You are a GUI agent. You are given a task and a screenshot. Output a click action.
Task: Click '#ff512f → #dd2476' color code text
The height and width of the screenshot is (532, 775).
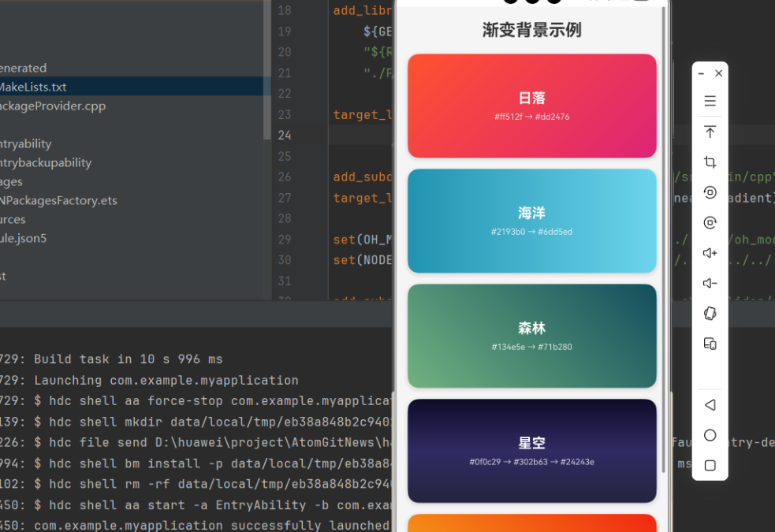pyautogui.click(x=532, y=117)
